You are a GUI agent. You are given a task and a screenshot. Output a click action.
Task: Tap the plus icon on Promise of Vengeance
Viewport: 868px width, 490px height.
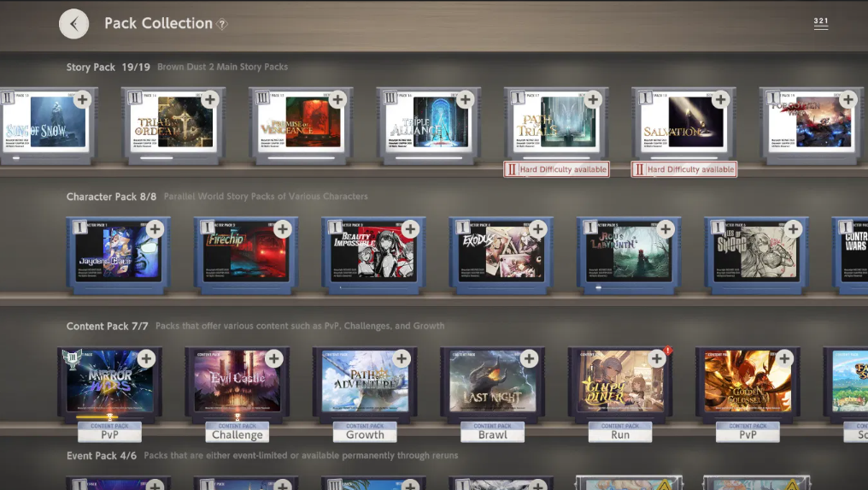[x=337, y=100]
